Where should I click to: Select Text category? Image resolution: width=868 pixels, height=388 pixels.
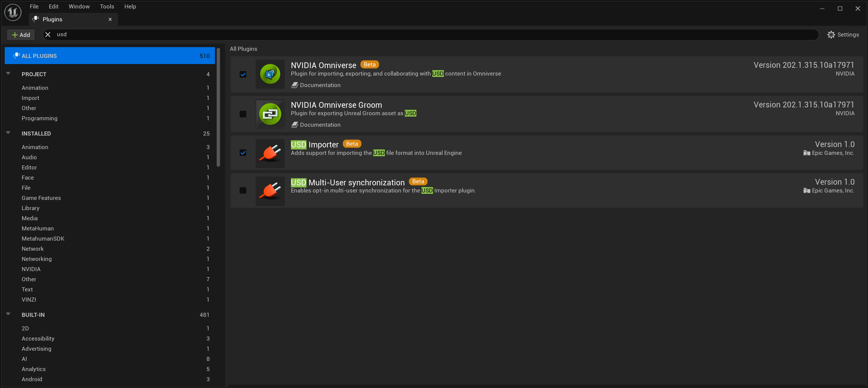(110, 289)
